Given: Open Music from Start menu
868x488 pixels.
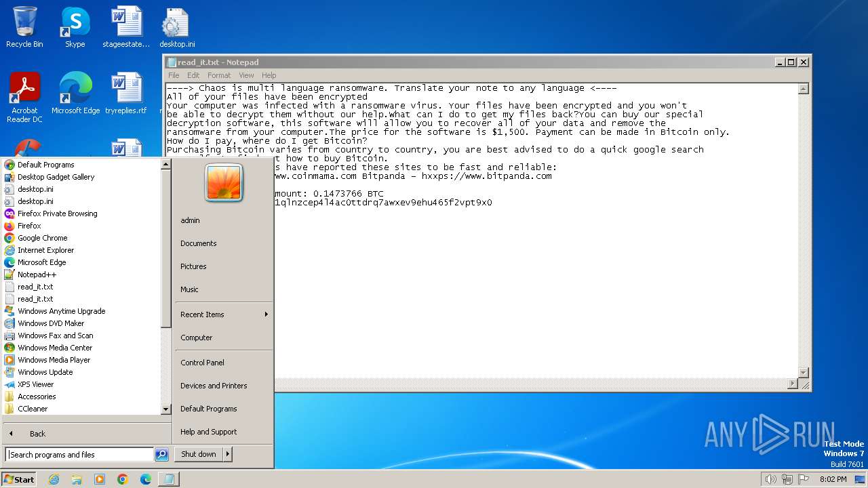Looking at the screenshot, I should point(189,289).
